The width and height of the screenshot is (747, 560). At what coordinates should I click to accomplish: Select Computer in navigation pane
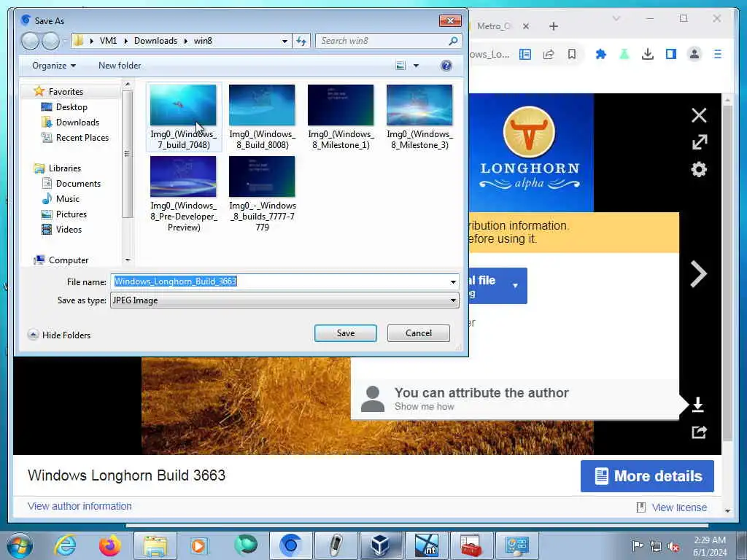[68, 260]
